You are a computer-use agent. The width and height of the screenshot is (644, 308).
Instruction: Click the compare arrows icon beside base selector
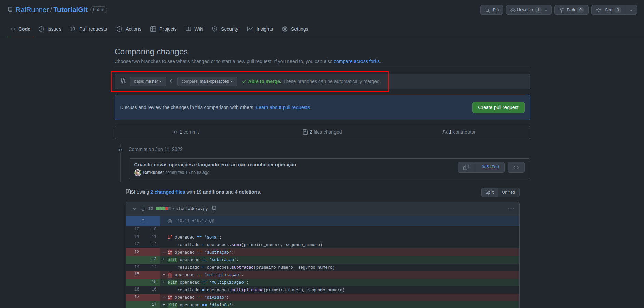point(123,81)
